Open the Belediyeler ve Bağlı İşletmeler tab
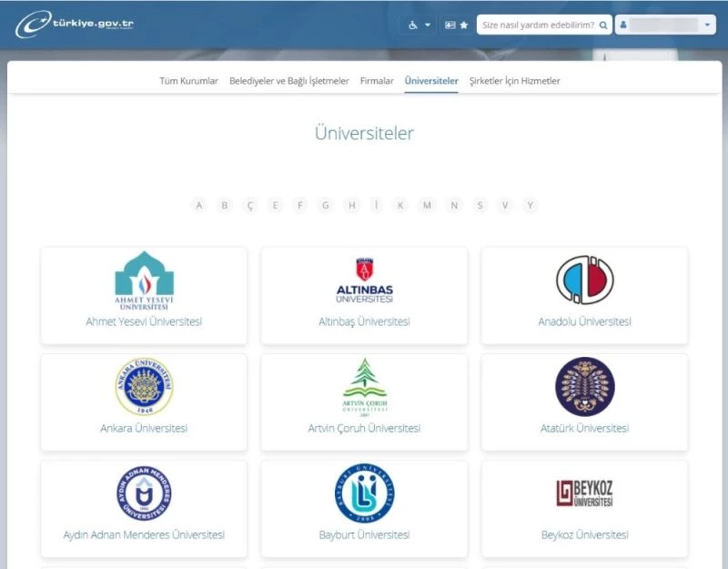 pyautogui.click(x=288, y=81)
